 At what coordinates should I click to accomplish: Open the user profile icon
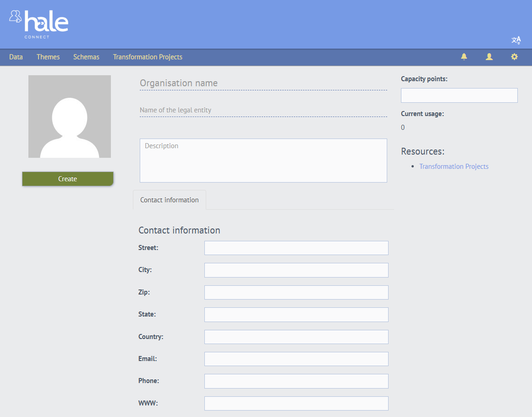click(489, 57)
